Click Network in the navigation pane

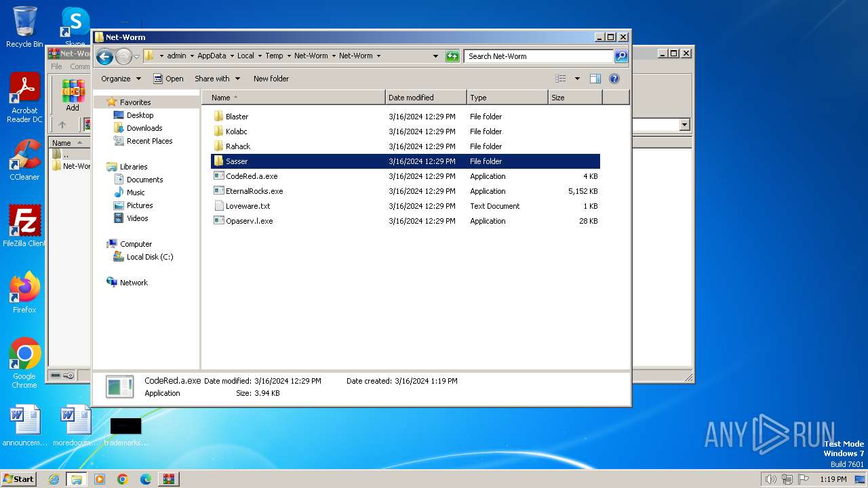134,283
